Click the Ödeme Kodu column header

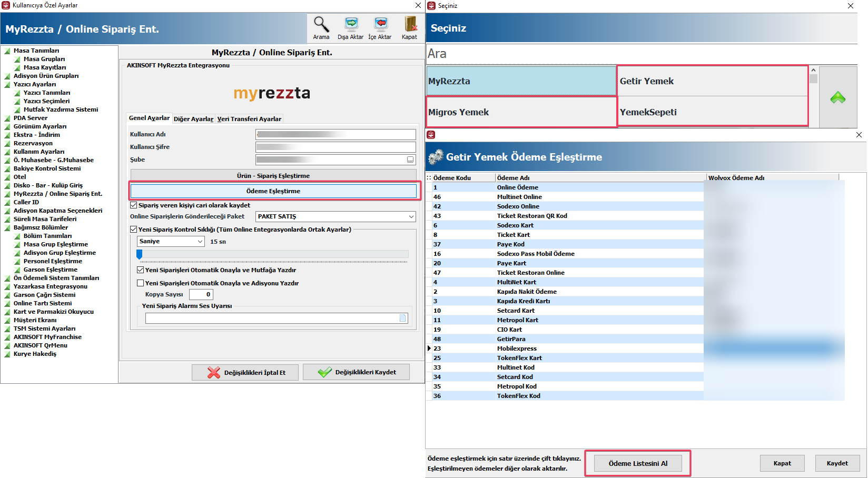[463, 178]
